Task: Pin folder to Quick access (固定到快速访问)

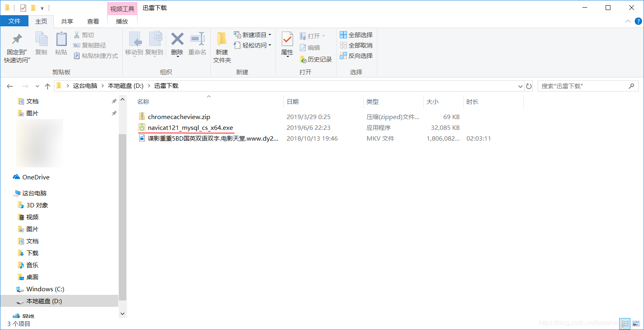Action: pos(17,48)
